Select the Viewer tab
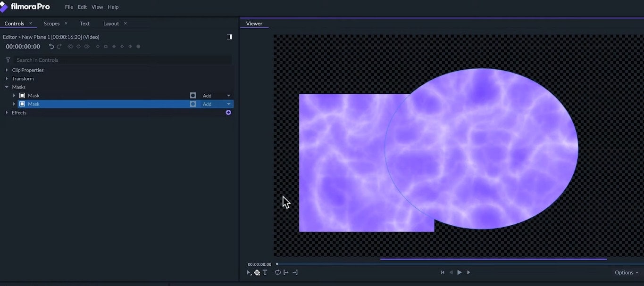Screen dimensions: 644x286 [254, 24]
